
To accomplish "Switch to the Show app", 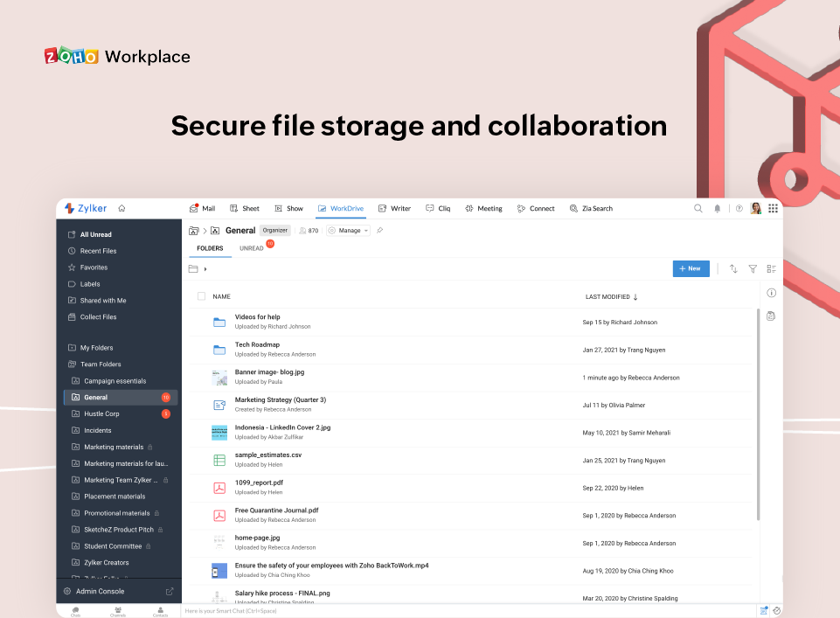I will 288,208.
